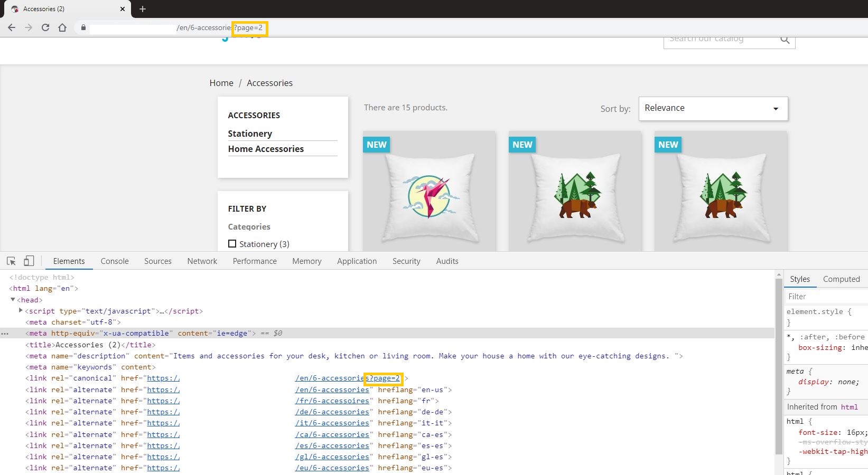Toggle the DevTools device toolbar icon

29,261
